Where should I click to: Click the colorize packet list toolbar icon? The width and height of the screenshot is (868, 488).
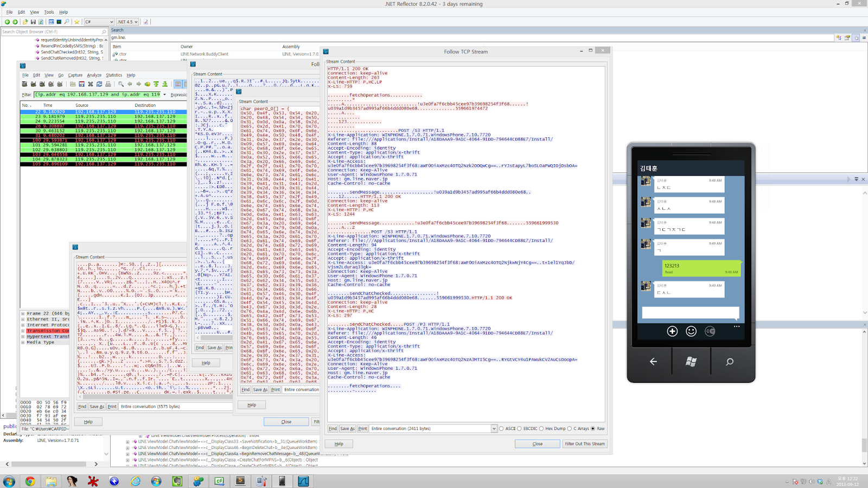[178, 84]
